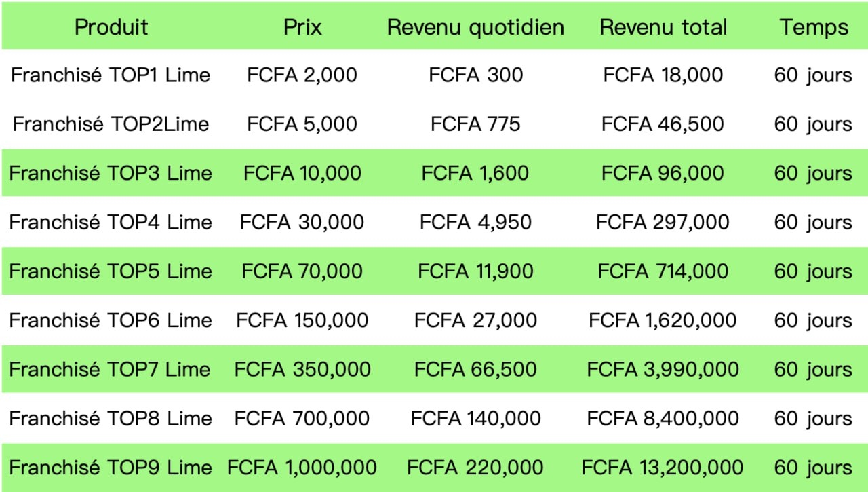Select the Franchisé TOP7 Lime product
This screenshot has height=492, width=868.
pyautogui.click(x=111, y=369)
